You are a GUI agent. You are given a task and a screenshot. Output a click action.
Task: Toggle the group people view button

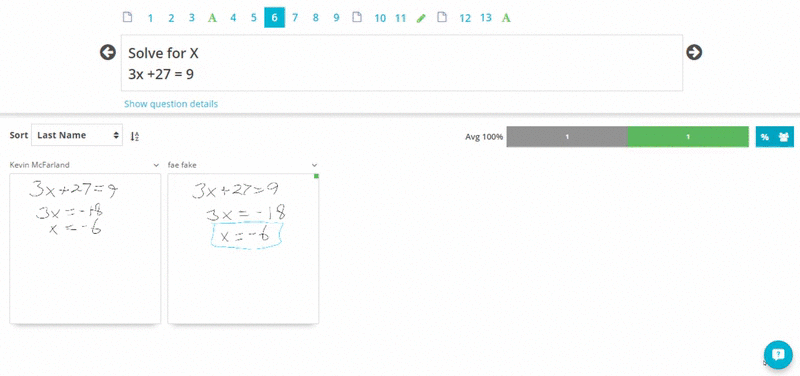(x=784, y=137)
